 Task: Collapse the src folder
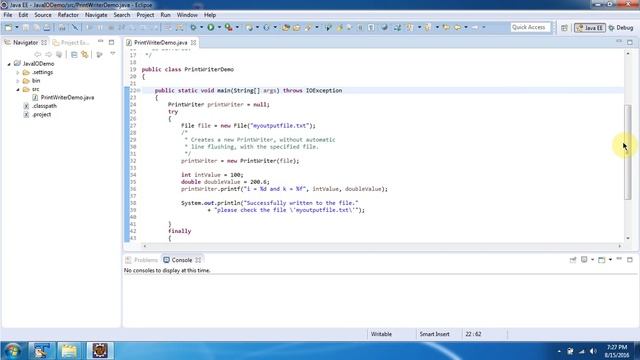tap(18, 89)
